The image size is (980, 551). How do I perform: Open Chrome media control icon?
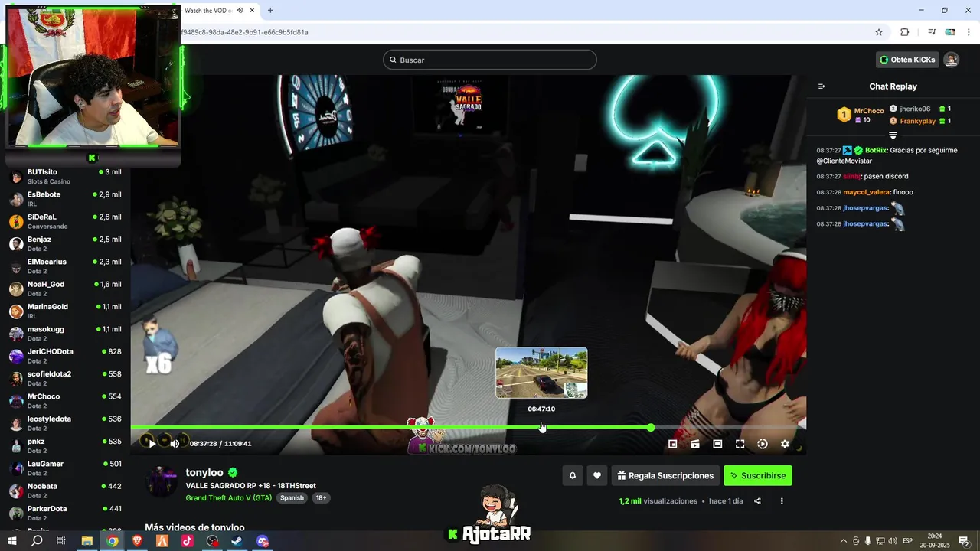pyautogui.click(x=932, y=32)
